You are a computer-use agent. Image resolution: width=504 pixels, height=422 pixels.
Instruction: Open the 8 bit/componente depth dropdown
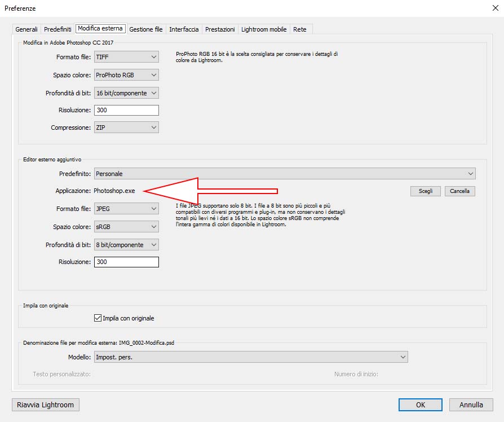point(126,245)
